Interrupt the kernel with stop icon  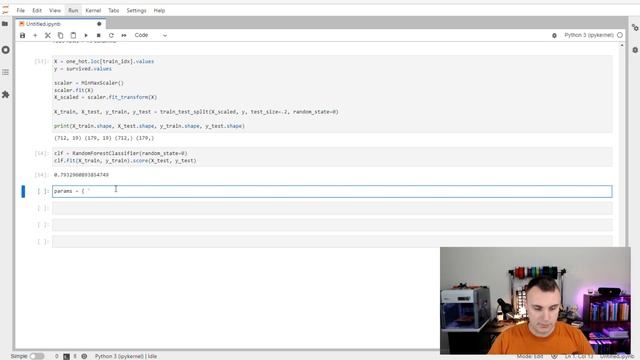98,36
